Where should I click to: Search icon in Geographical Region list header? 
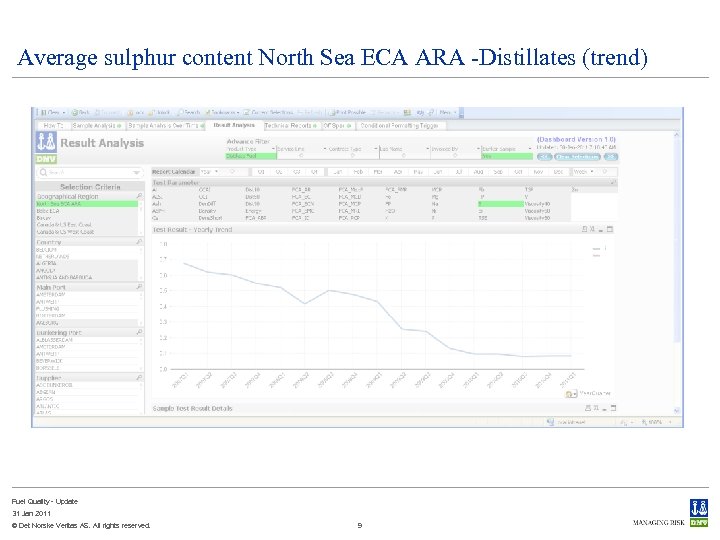pos(140,196)
